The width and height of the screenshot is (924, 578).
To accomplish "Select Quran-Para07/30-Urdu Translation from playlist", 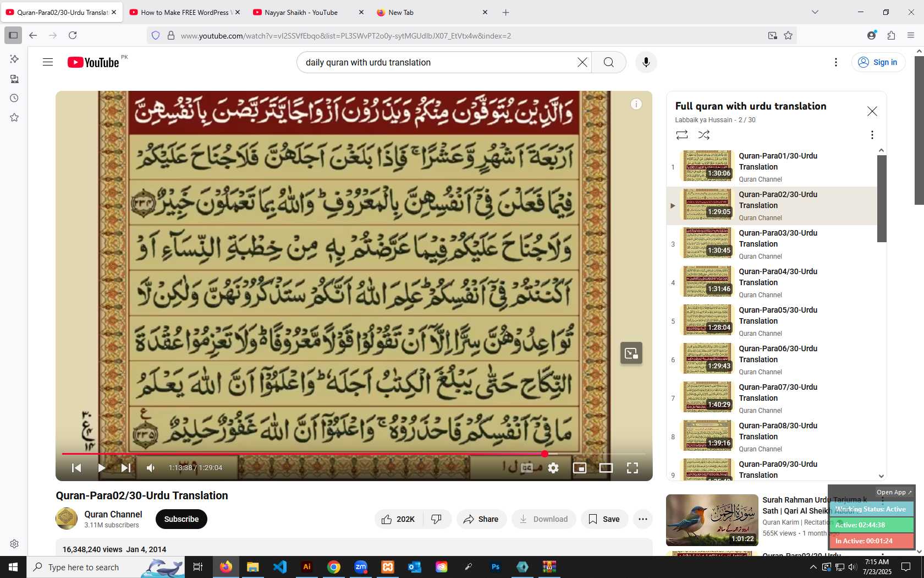I will [771, 399].
